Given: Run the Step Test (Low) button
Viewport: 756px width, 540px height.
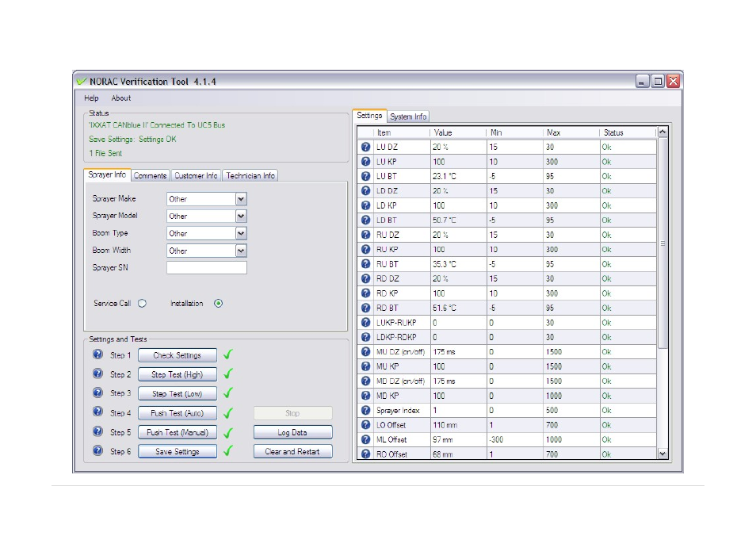Looking at the screenshot, I should pyautogui.click(x=178, y=394).
